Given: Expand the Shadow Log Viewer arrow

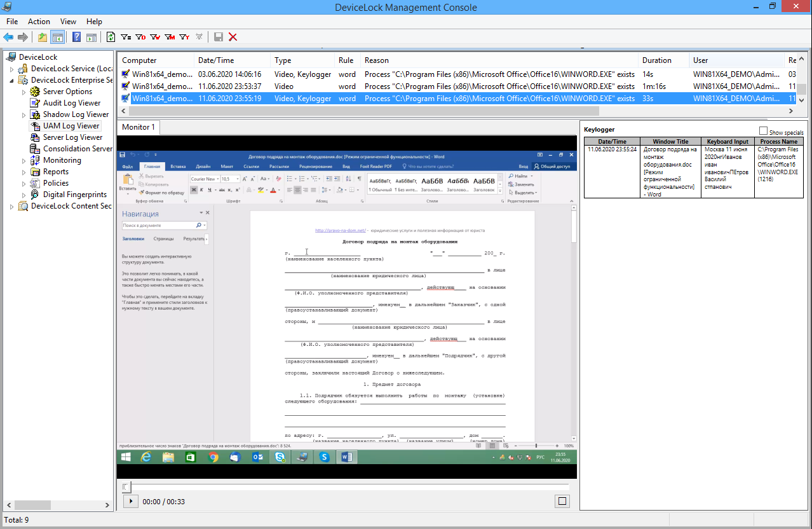Looking at the screenshot, I should pos(24,114).
